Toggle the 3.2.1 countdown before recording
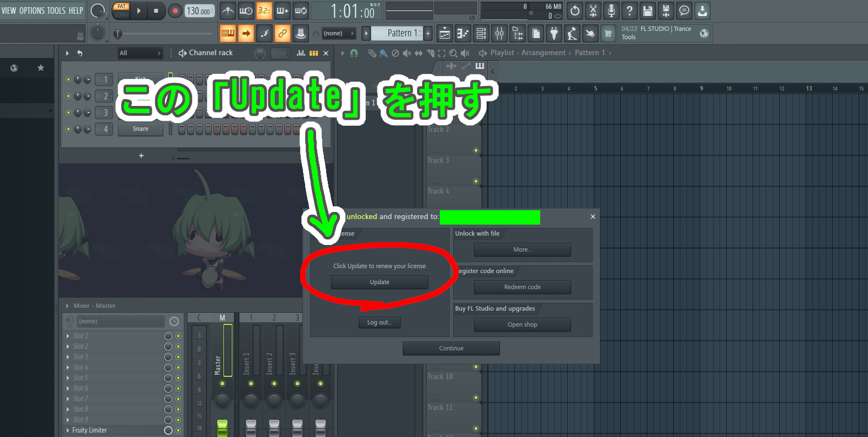868x437 pixels. (x=264, y=10)
